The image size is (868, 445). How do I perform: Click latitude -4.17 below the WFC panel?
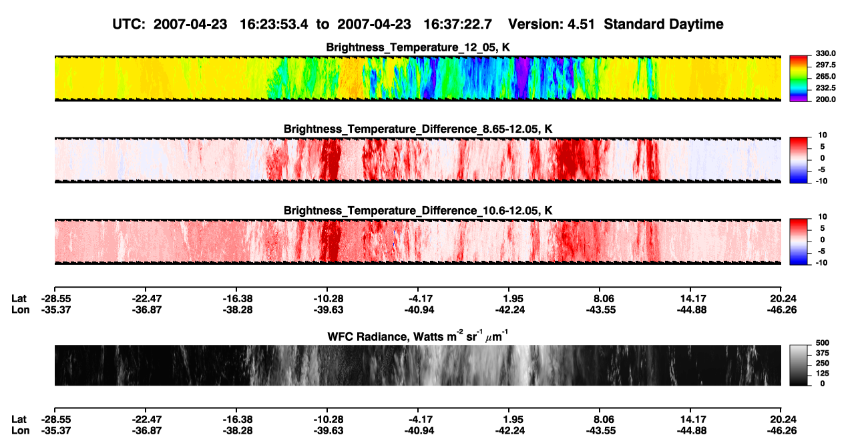(x=418, y=419)
